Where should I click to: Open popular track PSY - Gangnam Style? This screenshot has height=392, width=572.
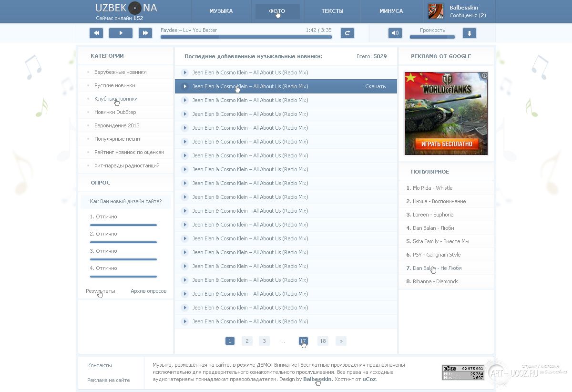pos(437,255)
